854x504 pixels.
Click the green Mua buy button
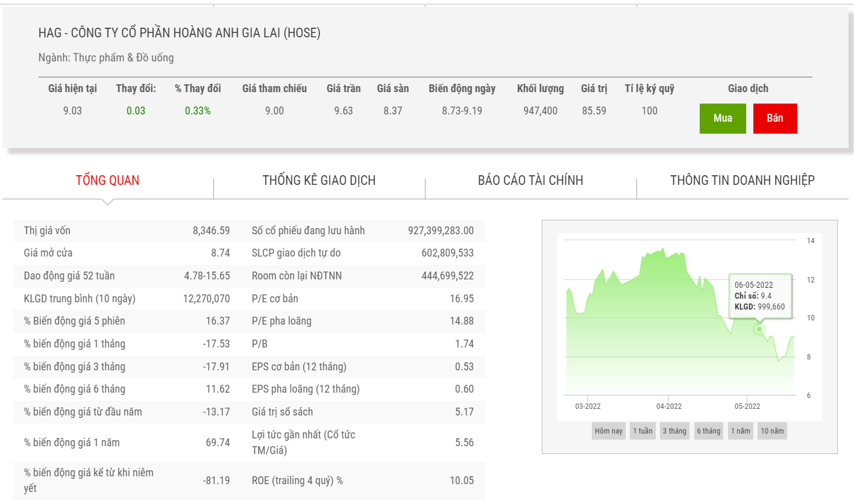coord(723,118)
